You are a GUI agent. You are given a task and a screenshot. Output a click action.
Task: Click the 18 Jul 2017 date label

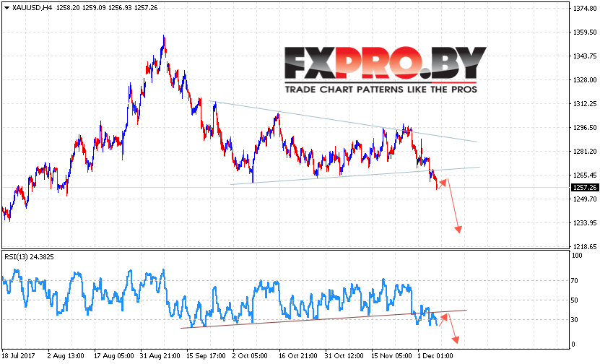18,355
